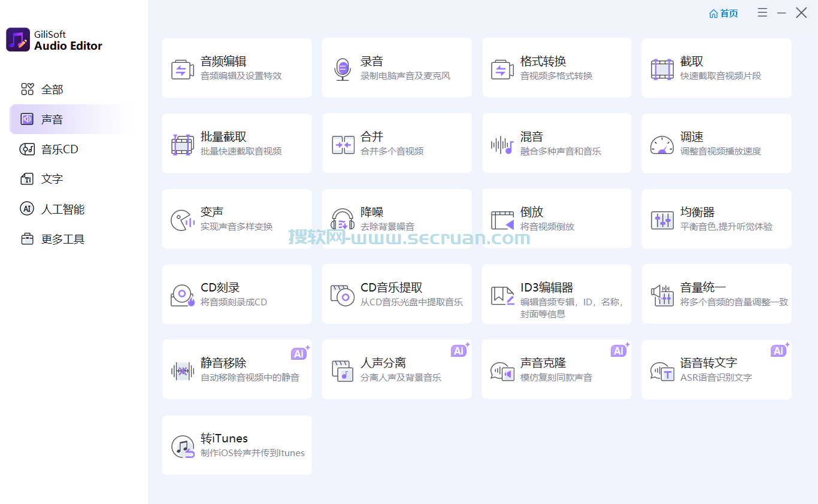818x504 pixels.
Task: Click the ID3编辑器 card title text
Action: point(547,287)
